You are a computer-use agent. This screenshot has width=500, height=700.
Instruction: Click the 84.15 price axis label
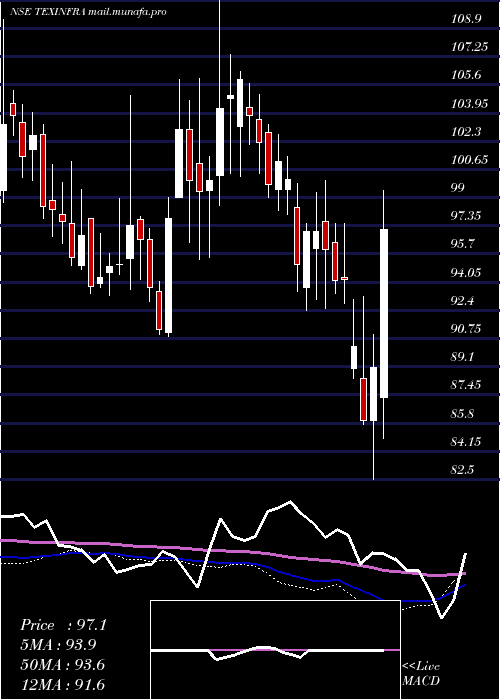coord(467,442)
